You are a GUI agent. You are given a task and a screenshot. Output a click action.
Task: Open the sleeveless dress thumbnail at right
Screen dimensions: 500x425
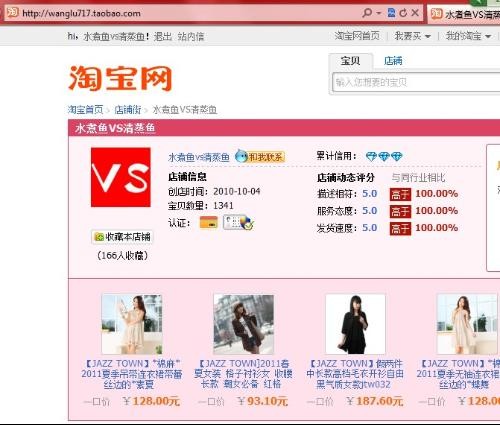467,324
